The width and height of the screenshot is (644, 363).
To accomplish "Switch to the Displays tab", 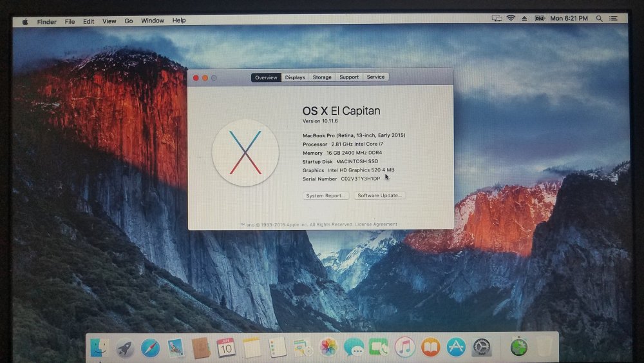I will coord(295,77).
